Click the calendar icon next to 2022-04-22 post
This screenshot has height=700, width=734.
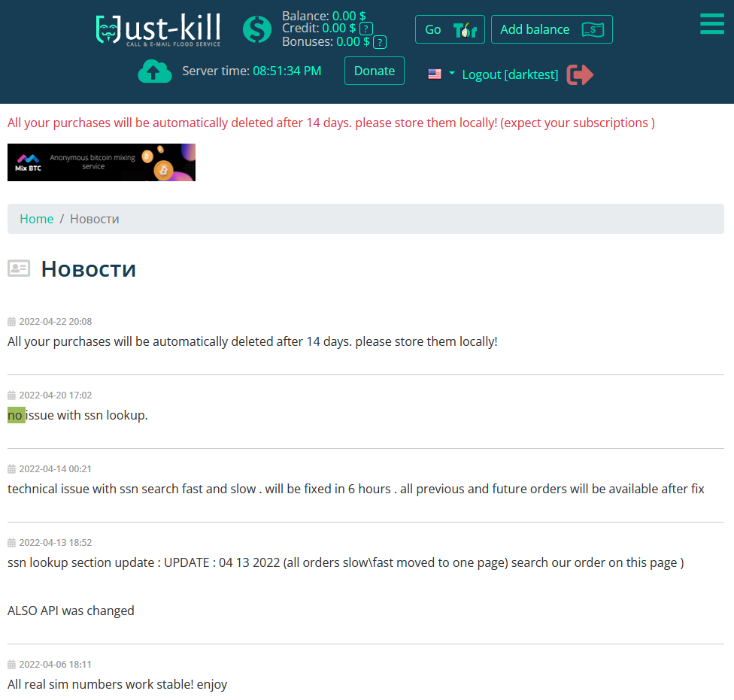point(11,321)
